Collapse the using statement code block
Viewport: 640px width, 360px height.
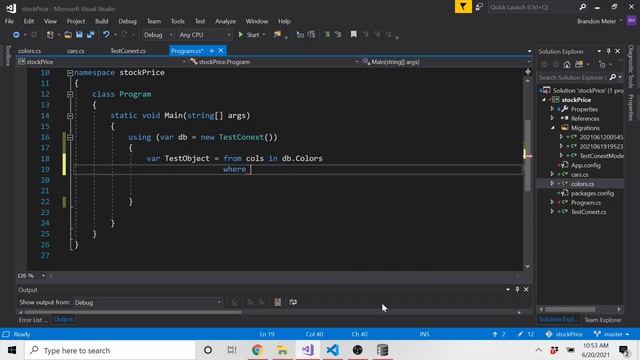coord(70,138)
